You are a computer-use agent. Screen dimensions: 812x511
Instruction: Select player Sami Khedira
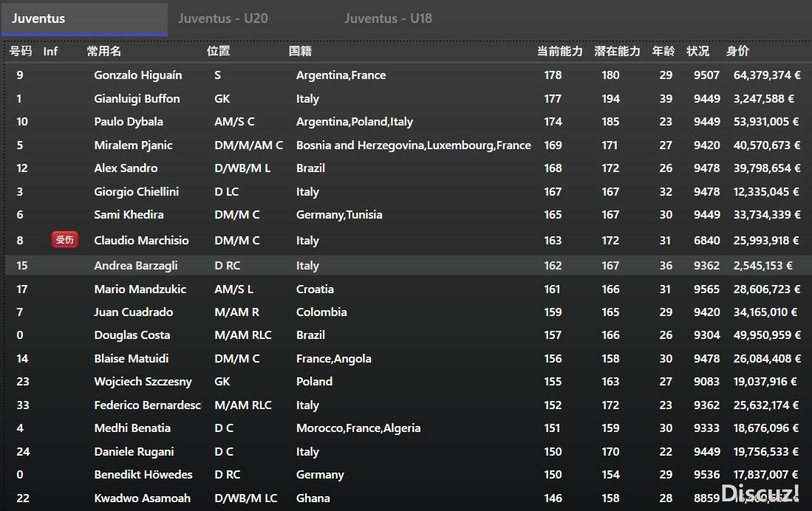[x=129, y=214]
